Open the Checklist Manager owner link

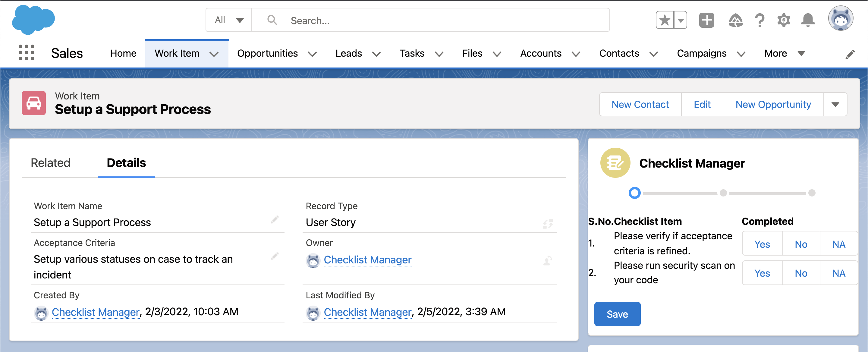click(x=367, y=259)
